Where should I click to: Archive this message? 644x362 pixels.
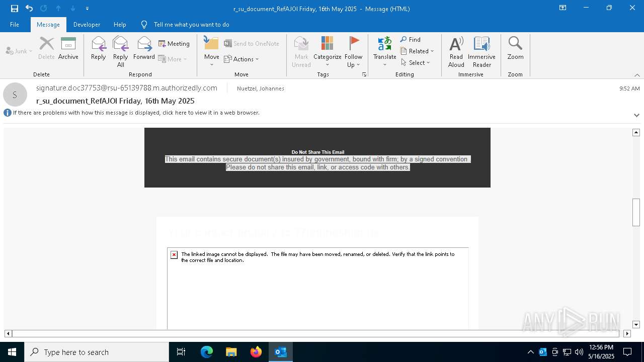[x=68, y=48]
